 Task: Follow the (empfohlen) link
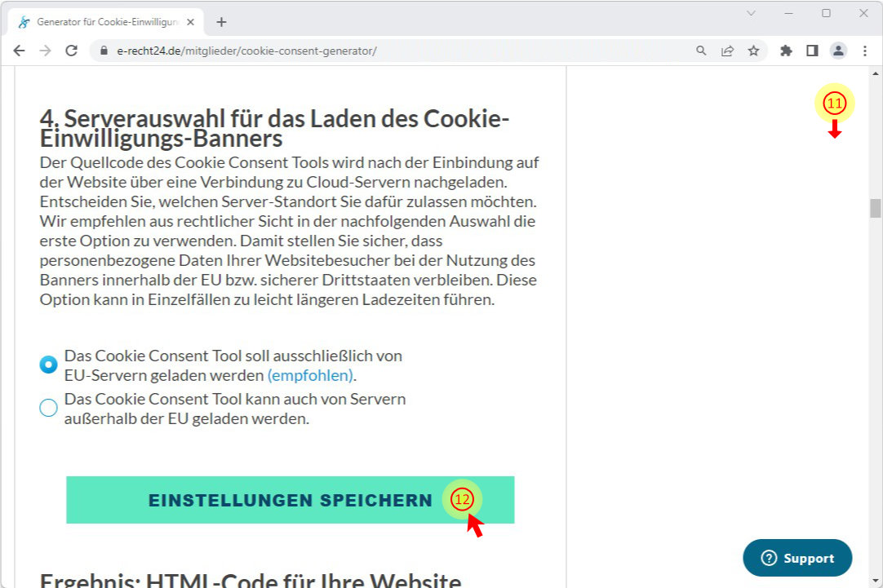(310, 375)
